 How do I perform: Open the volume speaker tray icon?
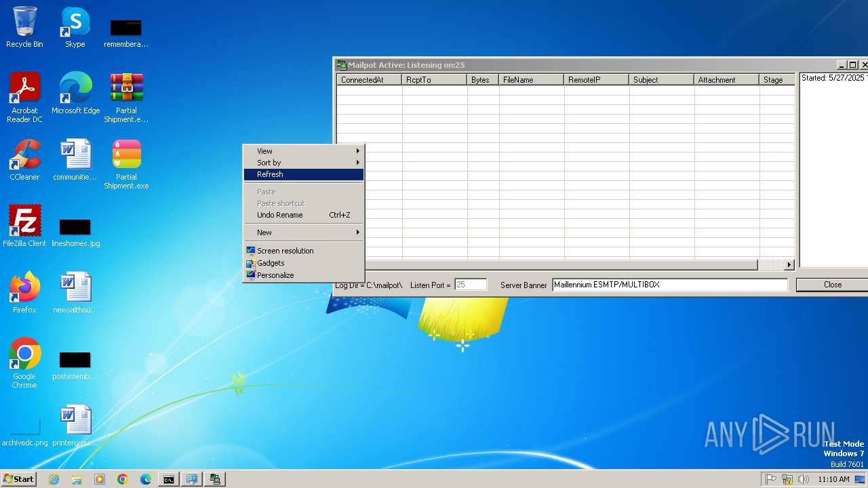[804, 479]
